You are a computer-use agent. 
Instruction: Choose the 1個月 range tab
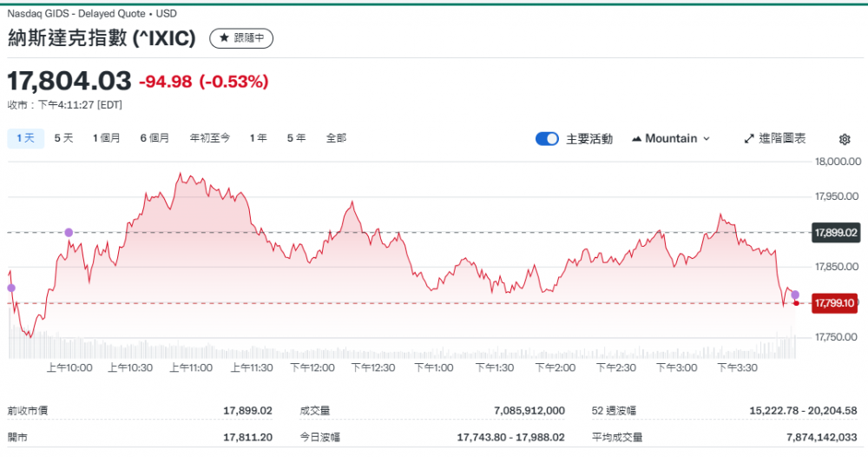tap(107, 138)
